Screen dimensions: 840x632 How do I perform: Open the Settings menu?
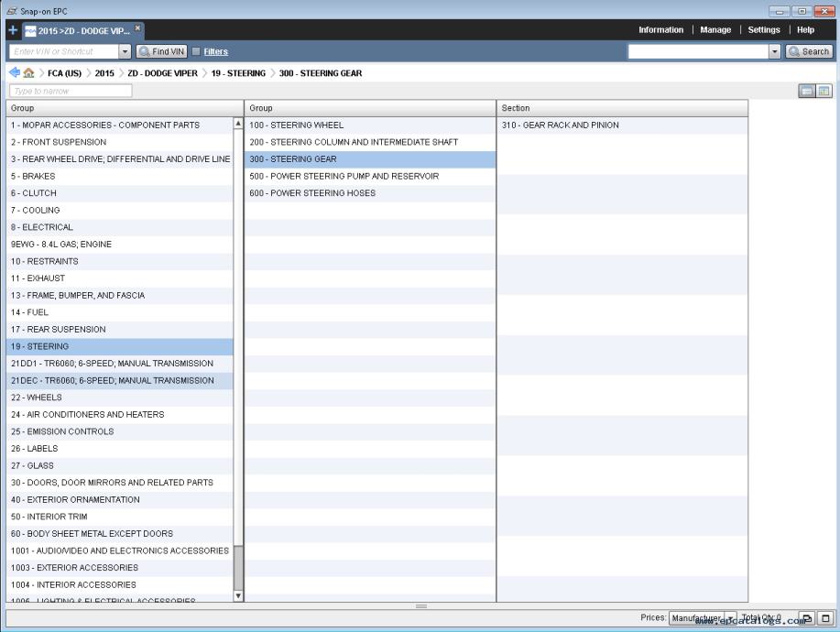763,30
